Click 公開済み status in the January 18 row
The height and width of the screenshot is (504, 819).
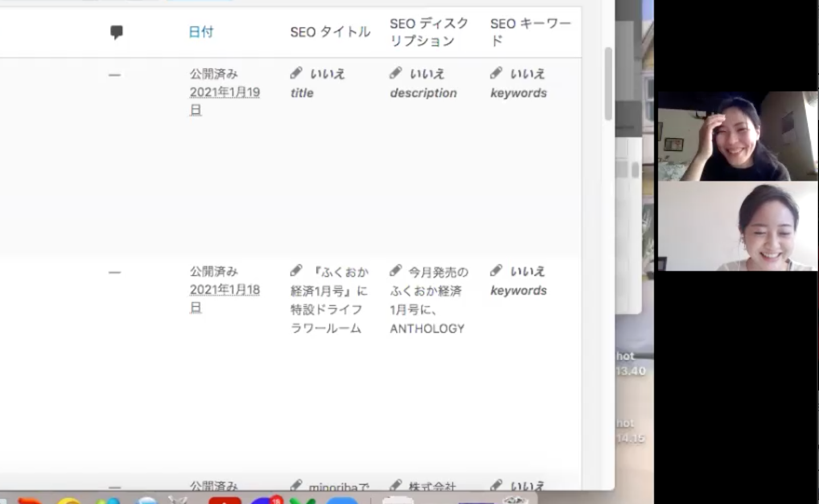(214, 271)
